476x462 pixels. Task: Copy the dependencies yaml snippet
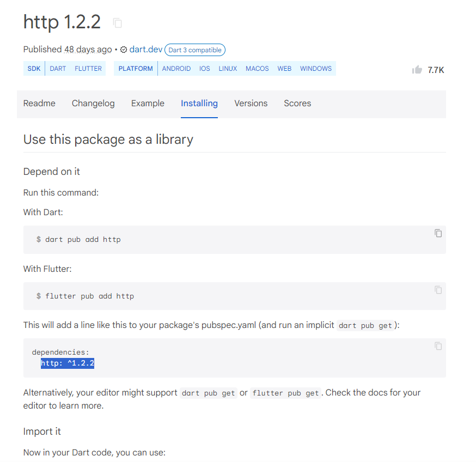(x=438, y=346)
